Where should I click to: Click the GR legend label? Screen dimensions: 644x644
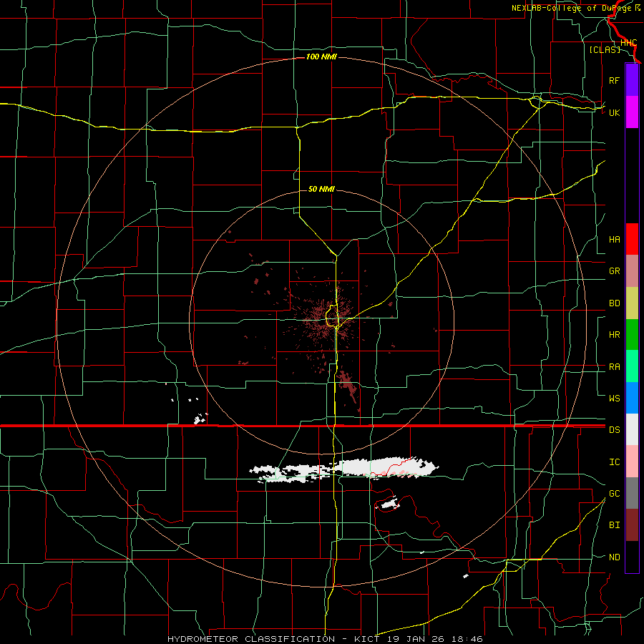614,271
